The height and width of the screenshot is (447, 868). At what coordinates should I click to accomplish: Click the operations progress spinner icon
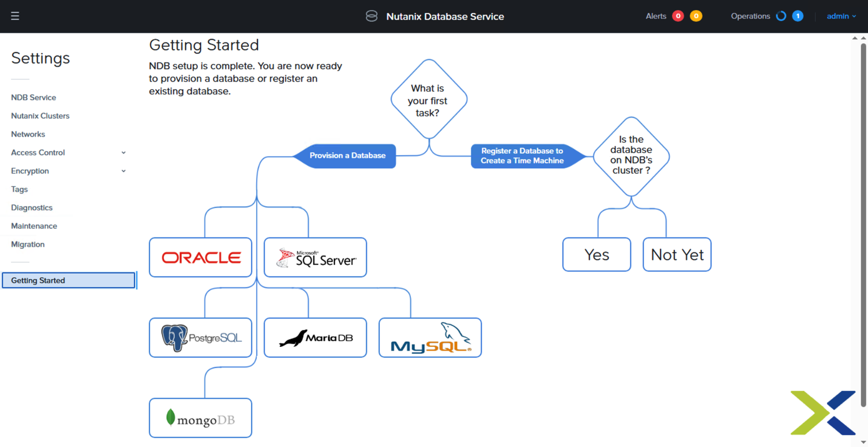pos(781,16)
